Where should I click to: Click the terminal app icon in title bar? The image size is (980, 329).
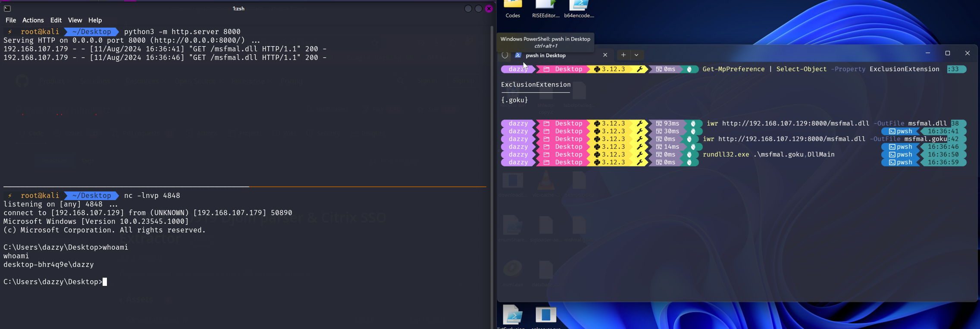7,8
